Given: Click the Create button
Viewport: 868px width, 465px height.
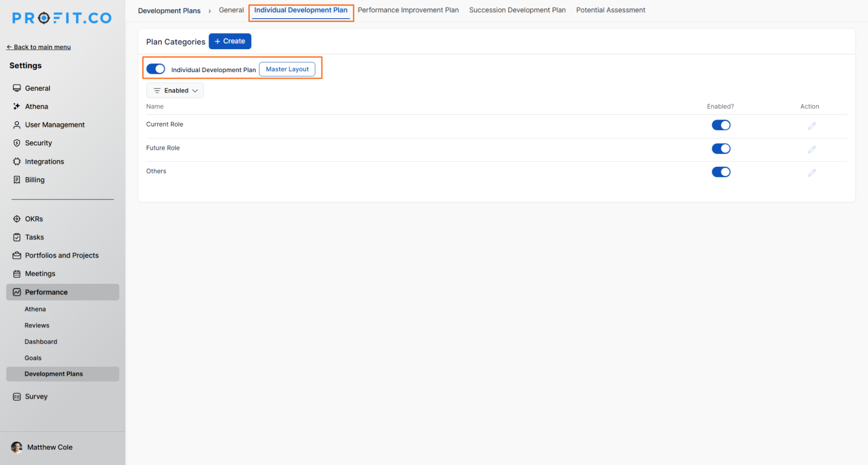Looking at the screenshot, I should (230, 41).
